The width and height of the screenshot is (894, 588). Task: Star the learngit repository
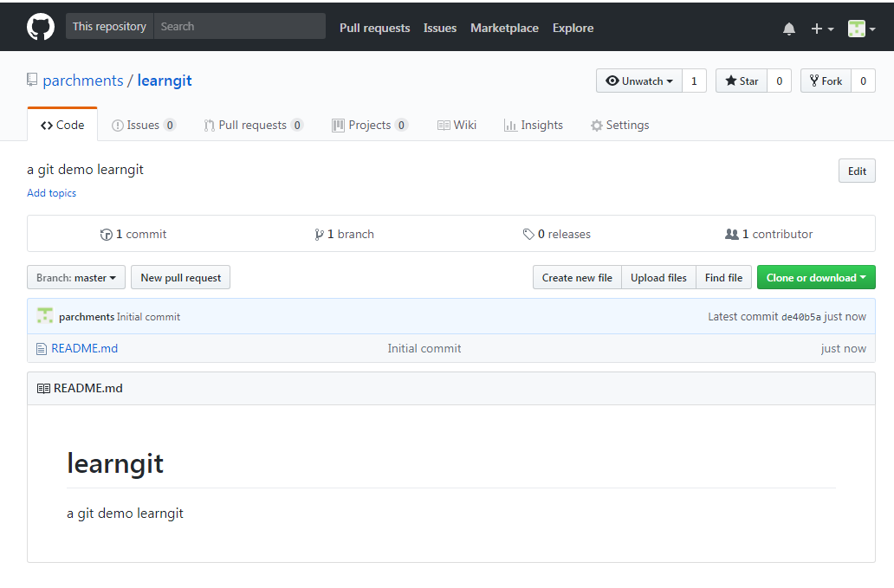742,81
